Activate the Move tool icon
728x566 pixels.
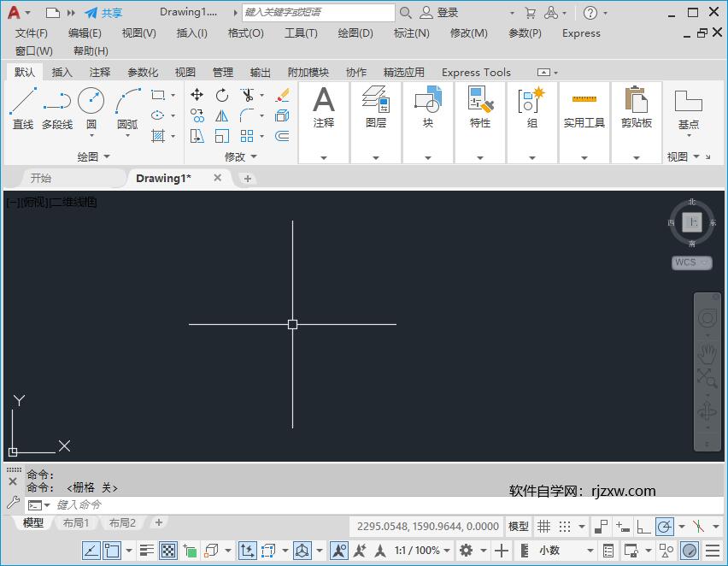(197, 95)
